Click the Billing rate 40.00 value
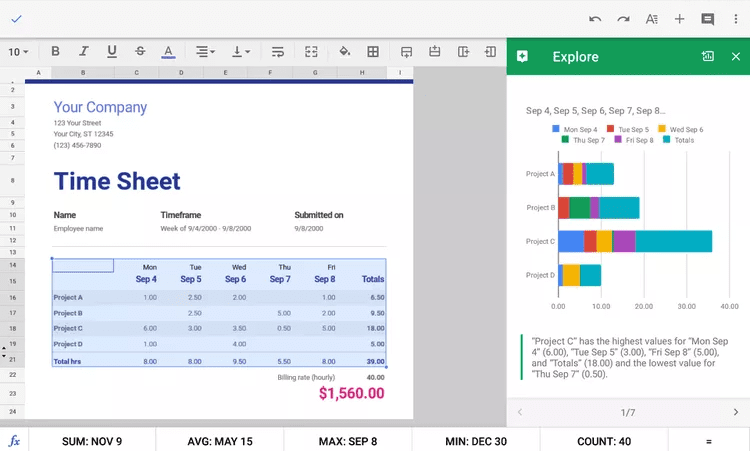Image resolution: width=751 pixels, height=451 pixels. (376, 377)
